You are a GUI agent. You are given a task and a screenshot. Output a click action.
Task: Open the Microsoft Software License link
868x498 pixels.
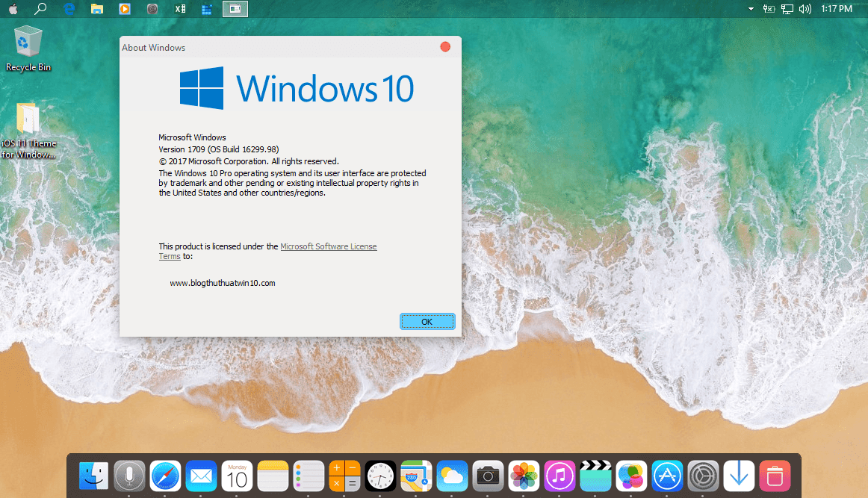click(328, 247)
